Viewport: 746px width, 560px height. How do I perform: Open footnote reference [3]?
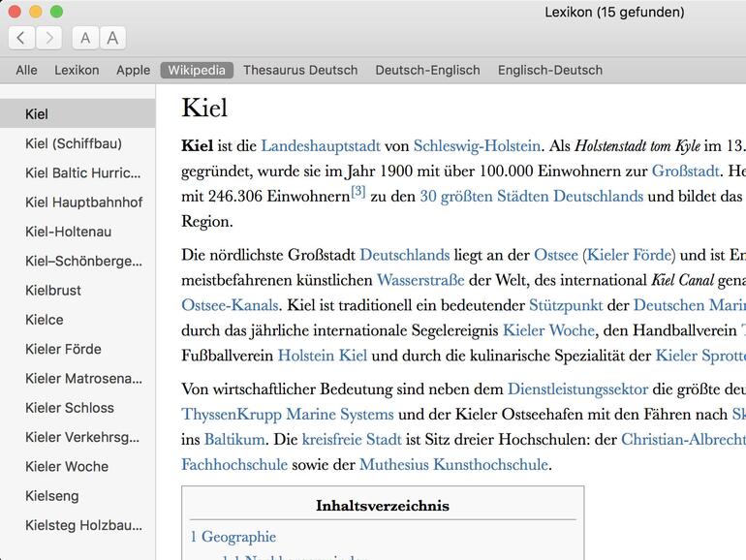click(358, 192)
